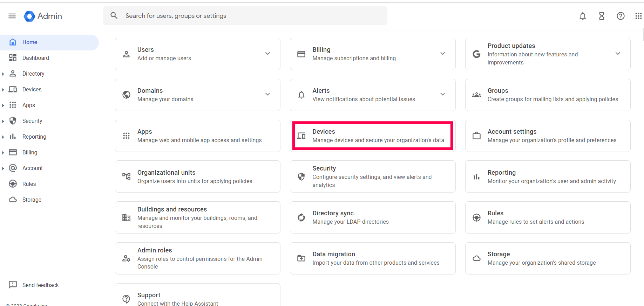
Task: Click the Google Admin logo
Action: [43, 16]
